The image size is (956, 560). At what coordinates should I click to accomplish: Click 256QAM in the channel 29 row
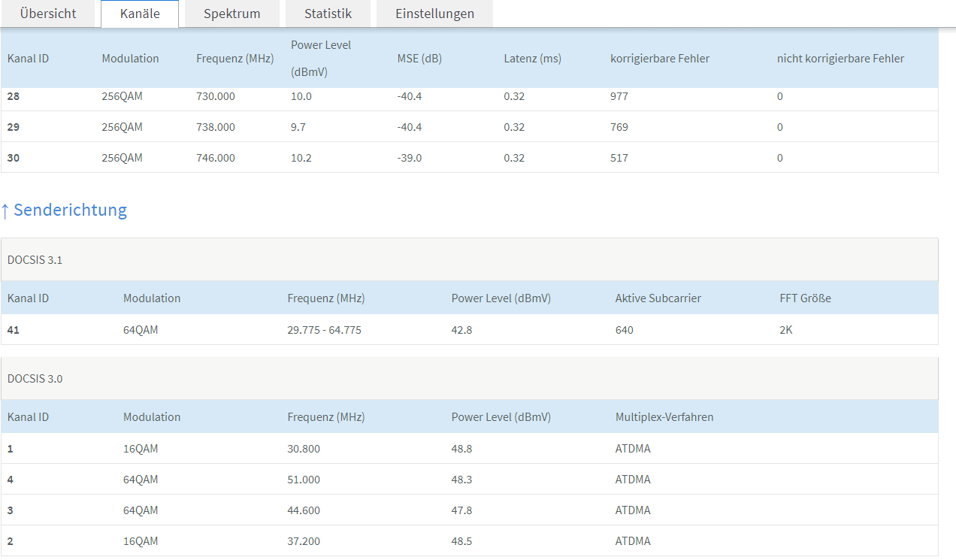(123, 127)
